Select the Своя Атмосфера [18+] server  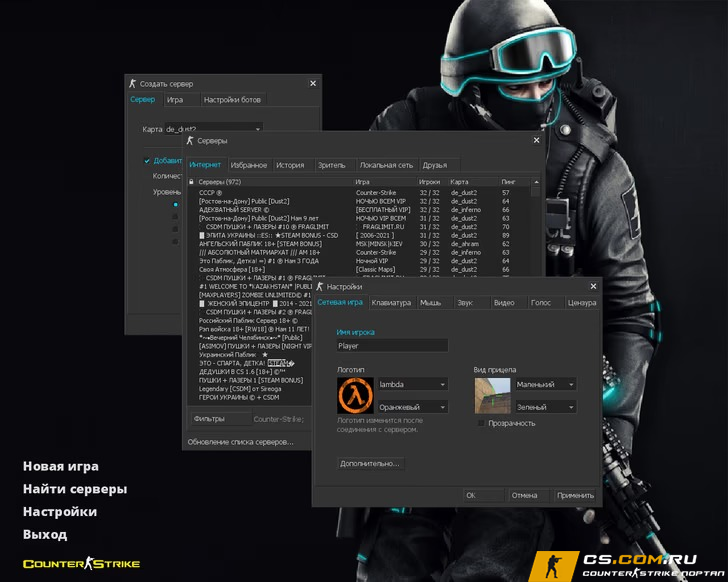pos(359,269)
